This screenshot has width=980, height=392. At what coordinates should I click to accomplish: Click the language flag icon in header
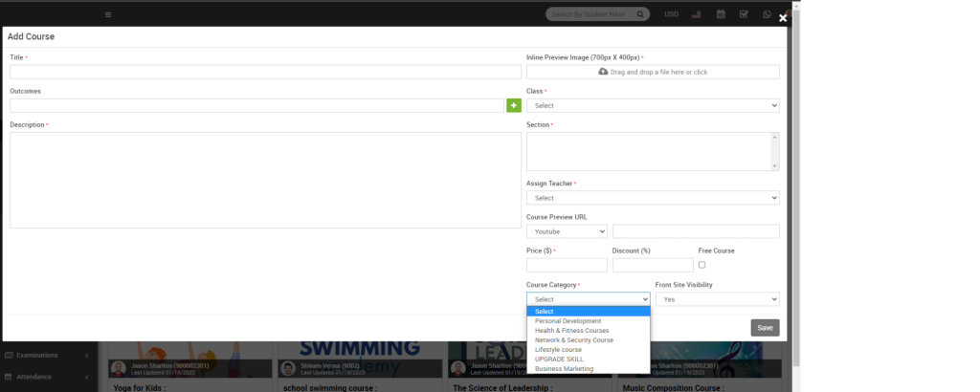coord(696,14)
